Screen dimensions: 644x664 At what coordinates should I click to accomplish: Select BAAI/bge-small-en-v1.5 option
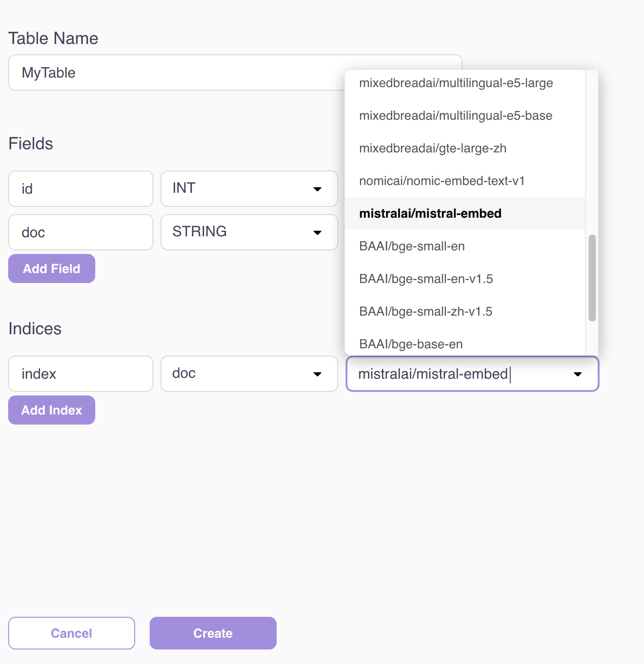tap(426, 279)
